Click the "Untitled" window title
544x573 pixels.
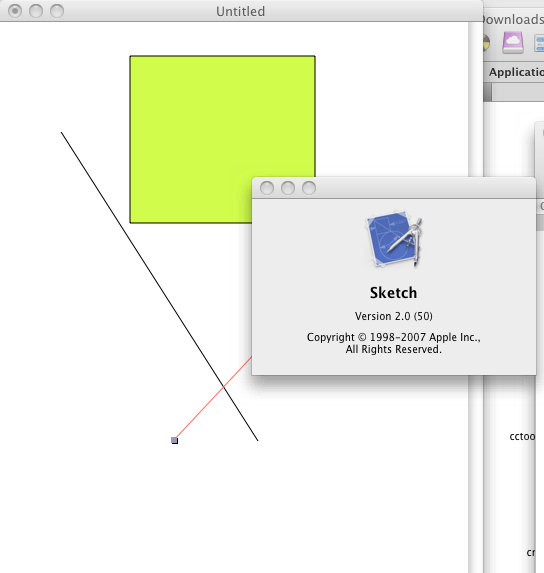pos(240,11)
